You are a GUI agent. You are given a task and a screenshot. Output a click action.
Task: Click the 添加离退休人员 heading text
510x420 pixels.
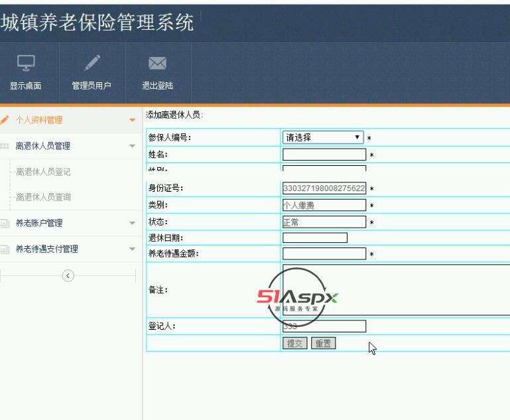click(x=174, y=115)
